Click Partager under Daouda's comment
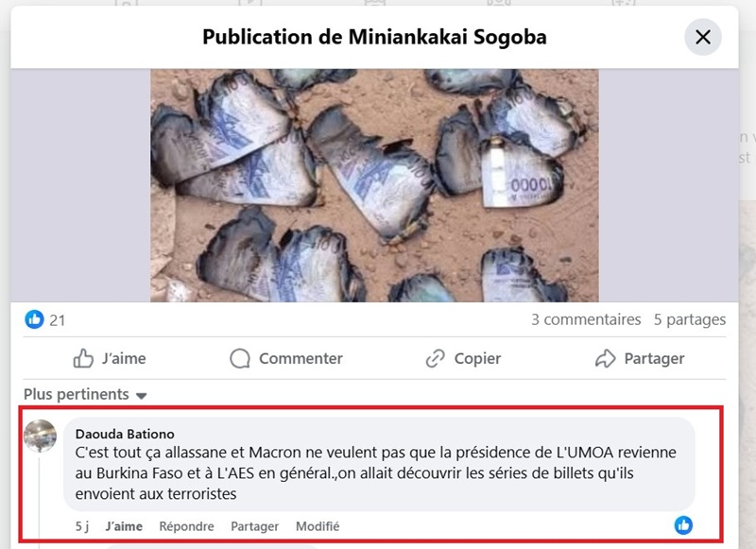Viewport: 756px width, 549px height. (x=254, y=526)
